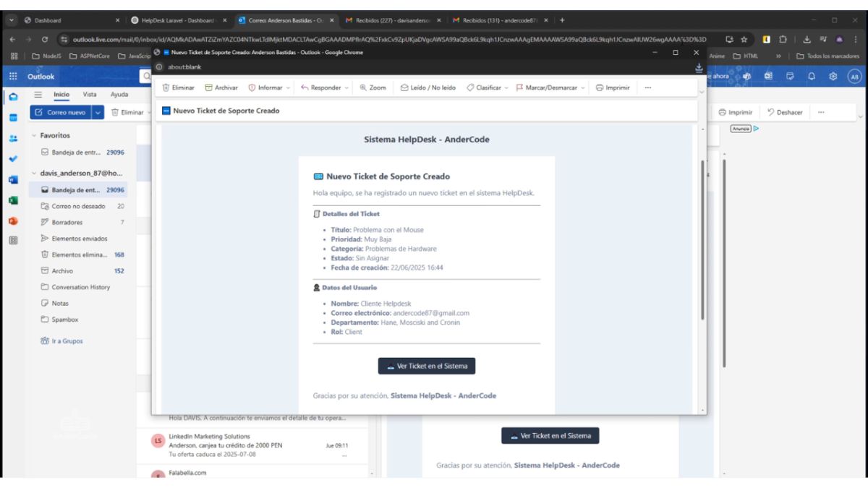Launch Excel from the left app rail
The width and height of the screenshot is (868, 488).
click(x=13, y=200)
